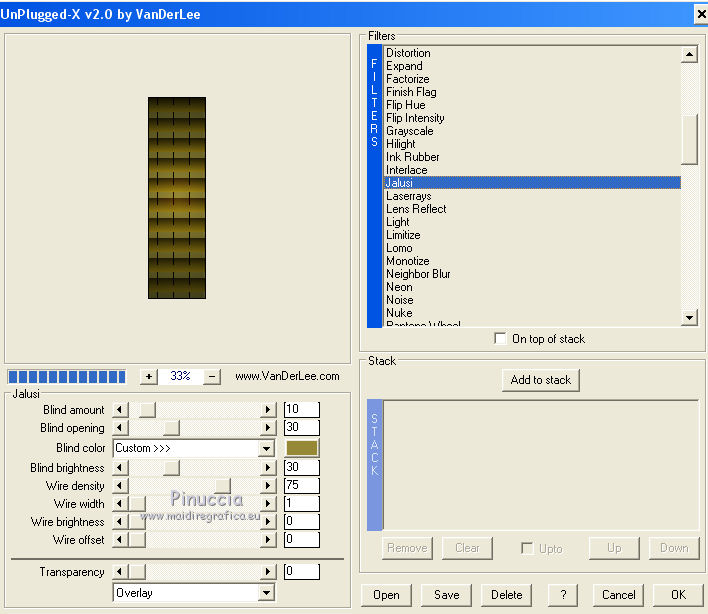Open www.VanDerLee.com link

click(x=287, y=376)
